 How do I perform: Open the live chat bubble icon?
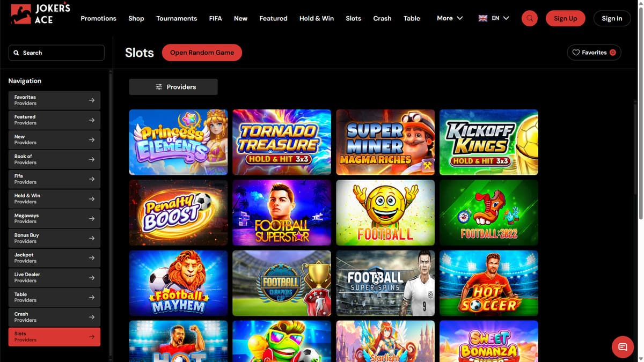tap(623, 347)
